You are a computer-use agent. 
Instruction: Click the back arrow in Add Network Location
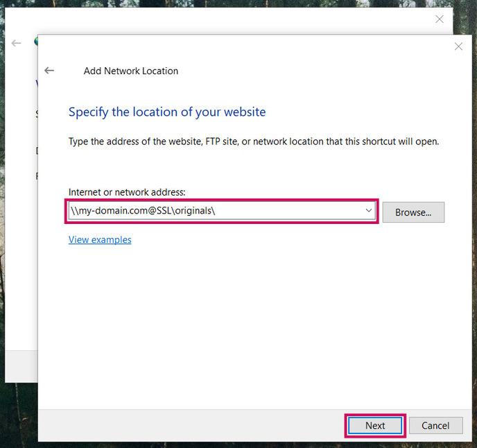pyautogui.click(x=49, y=71)
